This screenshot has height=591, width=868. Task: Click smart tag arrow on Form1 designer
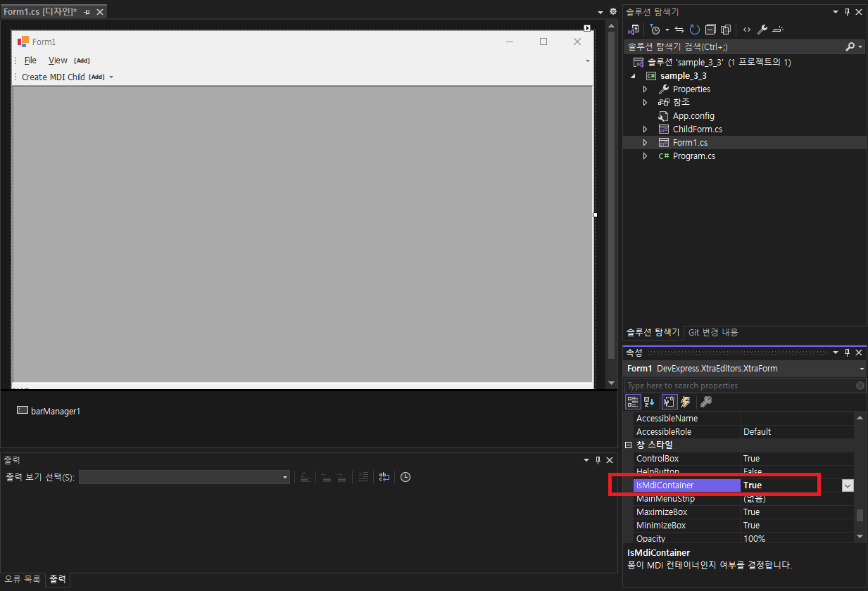[x=587, y=28]
